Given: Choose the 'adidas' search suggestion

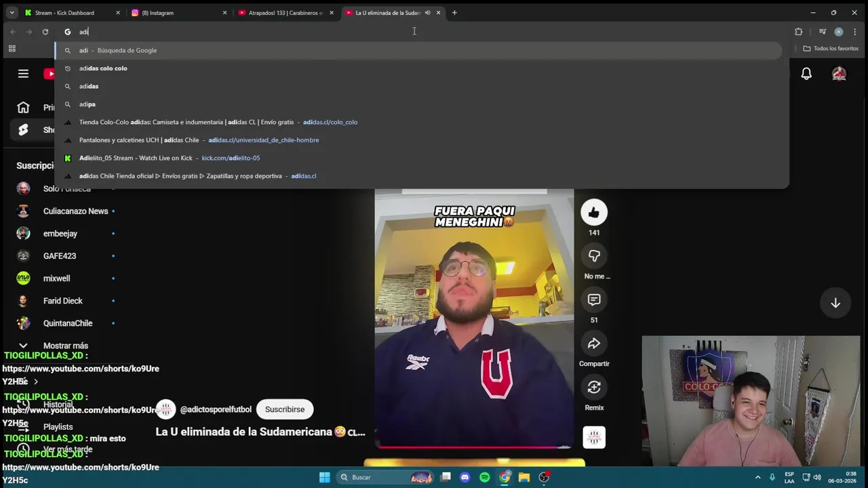Looking at the screenshot, I should point(418,86).
